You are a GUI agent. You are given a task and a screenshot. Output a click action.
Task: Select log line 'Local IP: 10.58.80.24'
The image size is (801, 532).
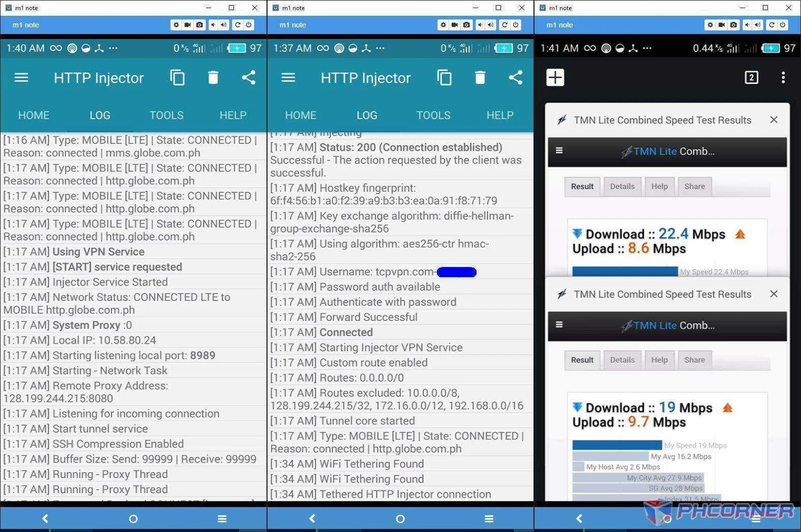133,340
